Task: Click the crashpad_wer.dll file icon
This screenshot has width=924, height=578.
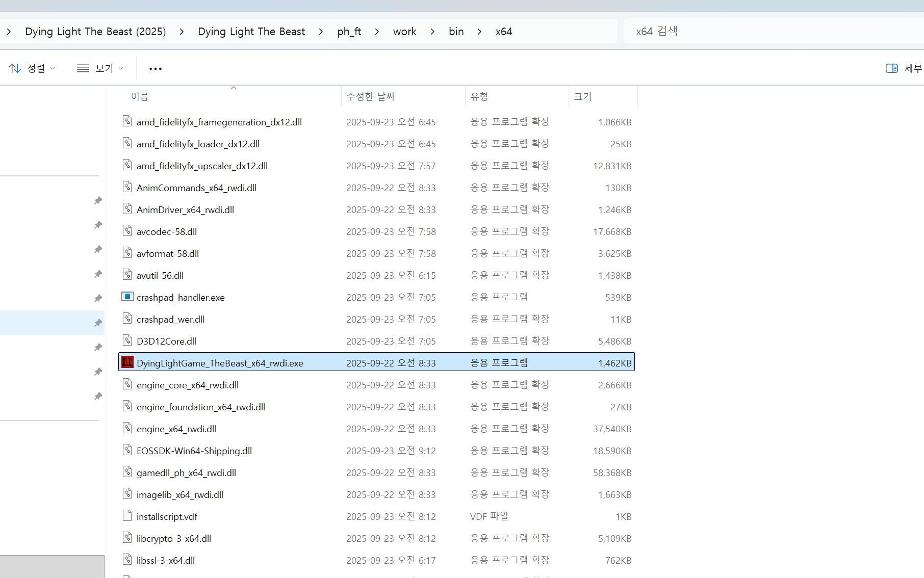Action: pyautogui.click(x=127, y=319)
